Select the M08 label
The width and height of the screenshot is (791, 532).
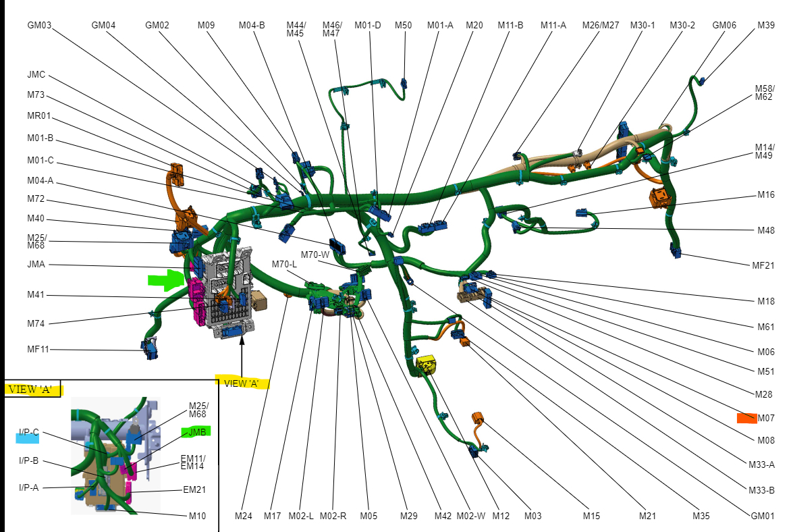tap(766, 440)
